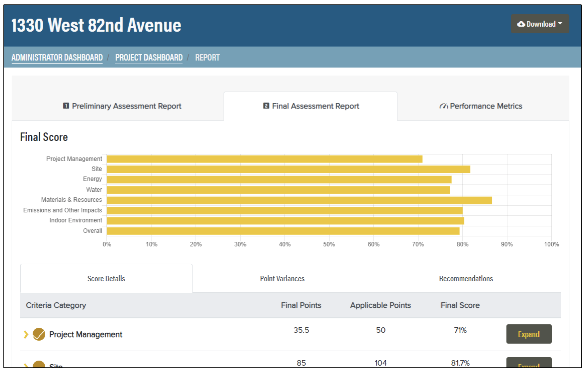This screenshot has width=588, height=373.
Task: Click the Site bar in Final Score chart
Action: (x=288, y=169)
